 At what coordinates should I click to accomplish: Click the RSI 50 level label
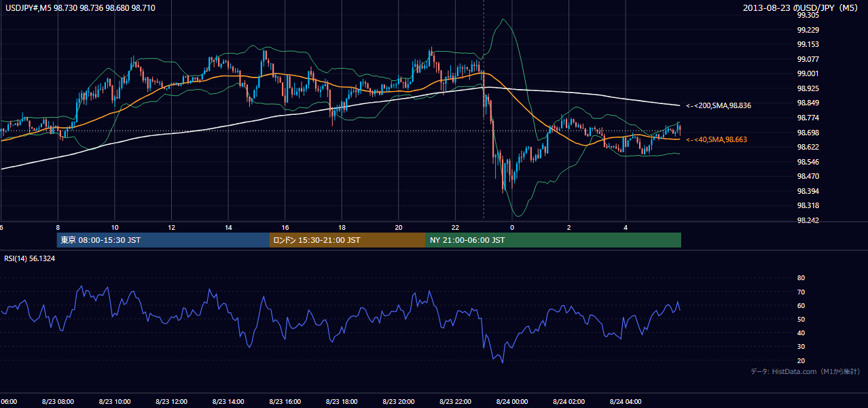801,319
